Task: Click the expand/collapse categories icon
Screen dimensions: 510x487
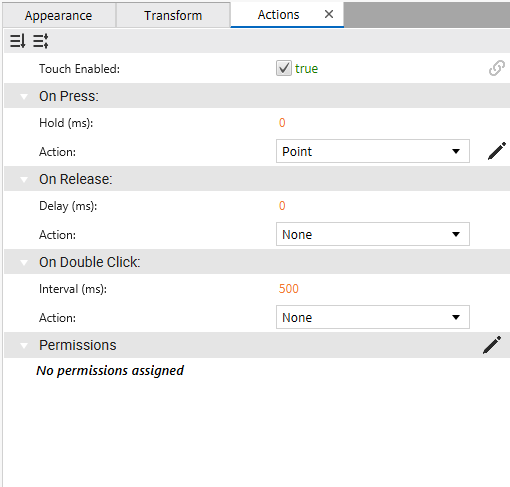Action: pos(41,41)
